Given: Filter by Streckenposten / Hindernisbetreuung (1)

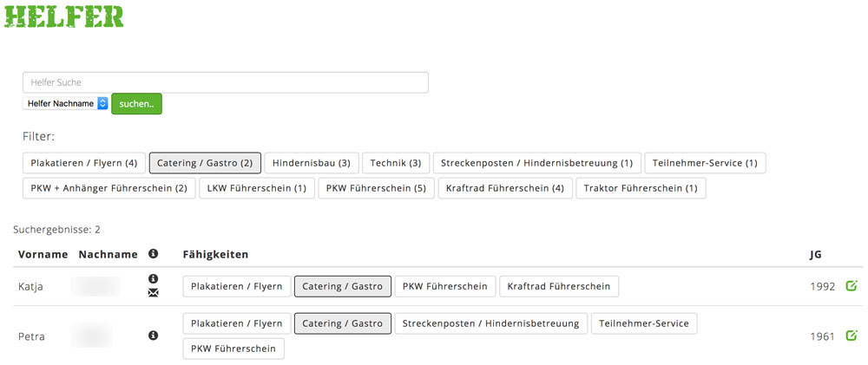Looking at the screenshot, I should (x=536, y=163).
